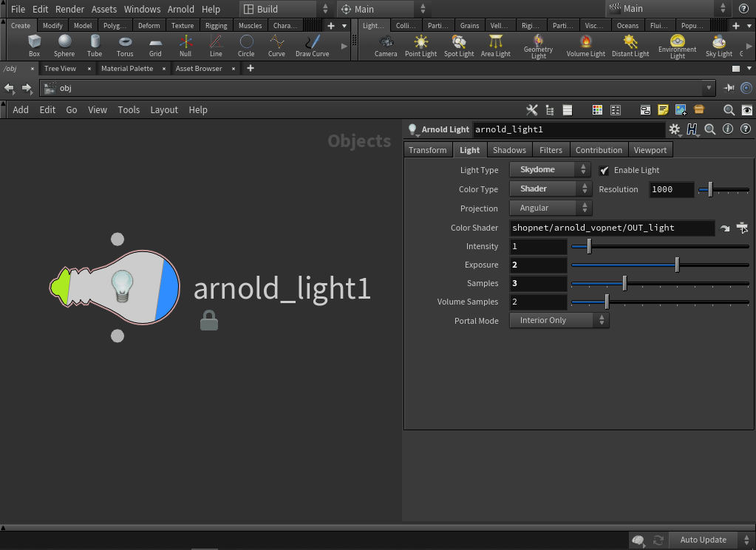Pick the Curve shelf tool
Viewport: 756px width, 550px height.
276,46
